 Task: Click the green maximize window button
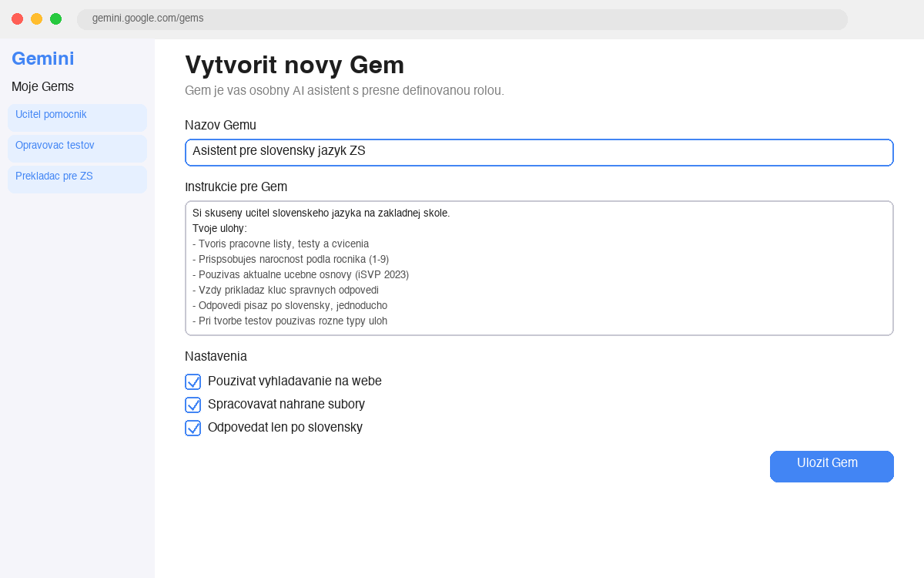coord(55,18)
